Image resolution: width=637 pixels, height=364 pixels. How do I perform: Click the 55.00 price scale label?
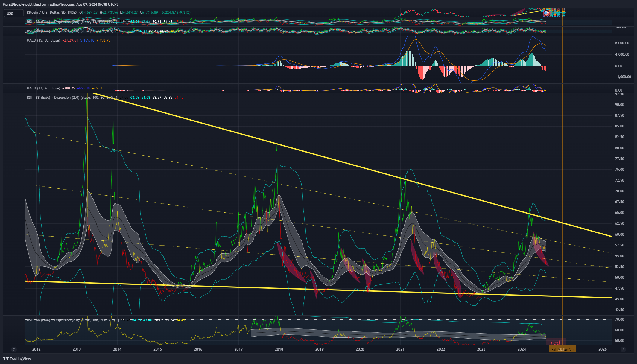(619, 256)
